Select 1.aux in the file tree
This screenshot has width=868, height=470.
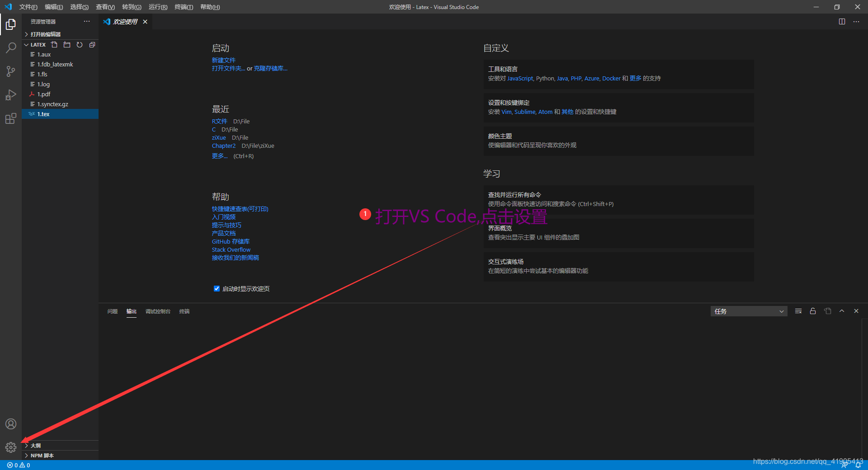pyautogui.click(x=60, y=54)
